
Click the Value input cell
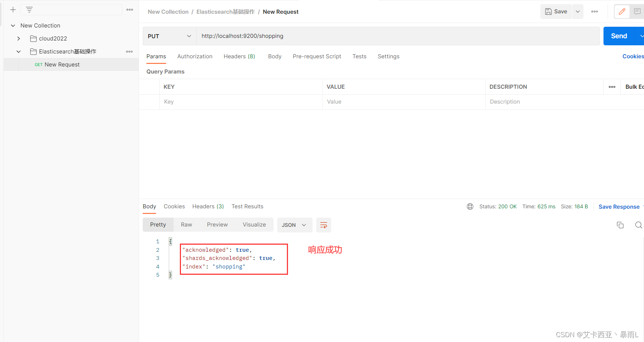pyautogui.click(x=404, y=102)
